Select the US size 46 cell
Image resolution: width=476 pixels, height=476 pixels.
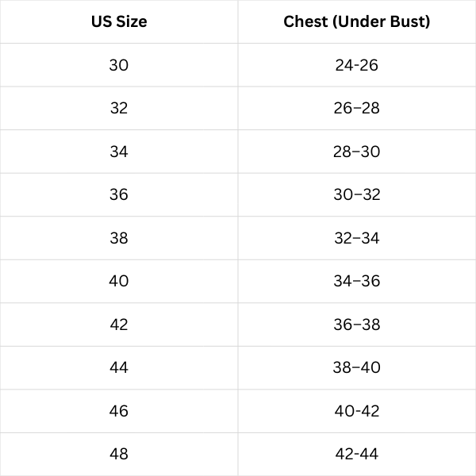point(119,411)
